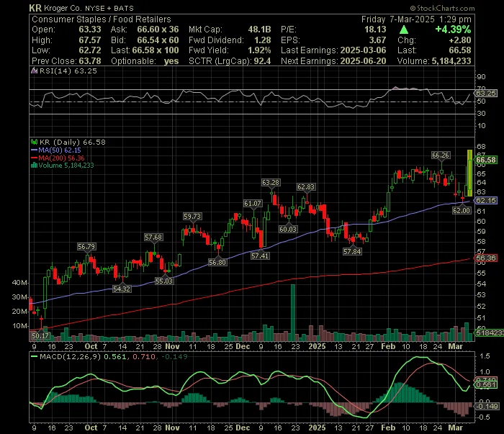
Task: Click the Prev Close value 63.78
Action: pos(90,61)
